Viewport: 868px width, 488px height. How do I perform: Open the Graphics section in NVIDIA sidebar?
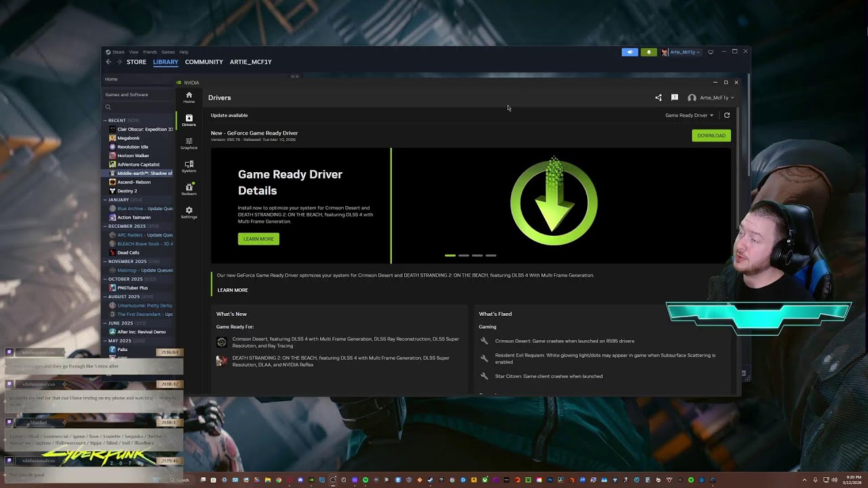click(189, 143)
